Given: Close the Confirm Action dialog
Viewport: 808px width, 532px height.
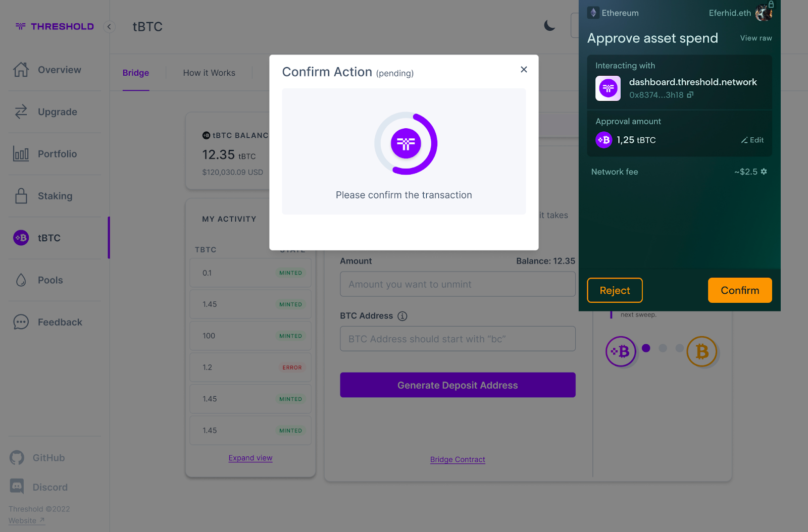Looking at the screenshot, I should click(x=524, y=69).
